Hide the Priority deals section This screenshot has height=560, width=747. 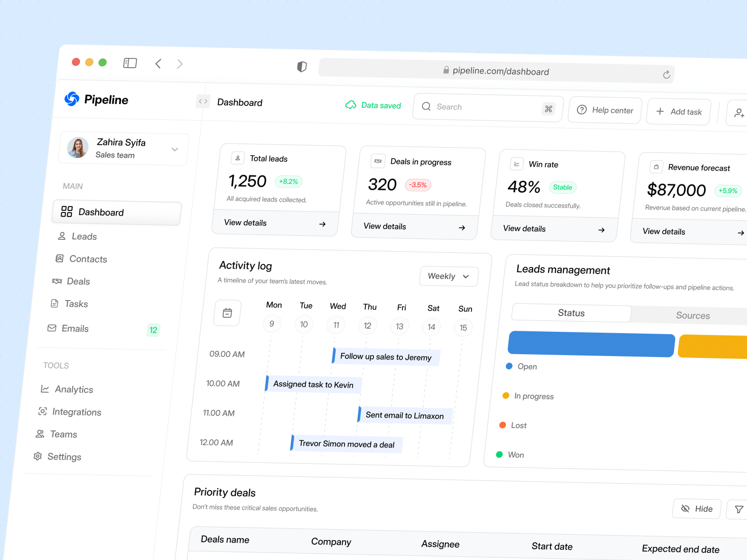pyautogui.click(x=697, y=509)
